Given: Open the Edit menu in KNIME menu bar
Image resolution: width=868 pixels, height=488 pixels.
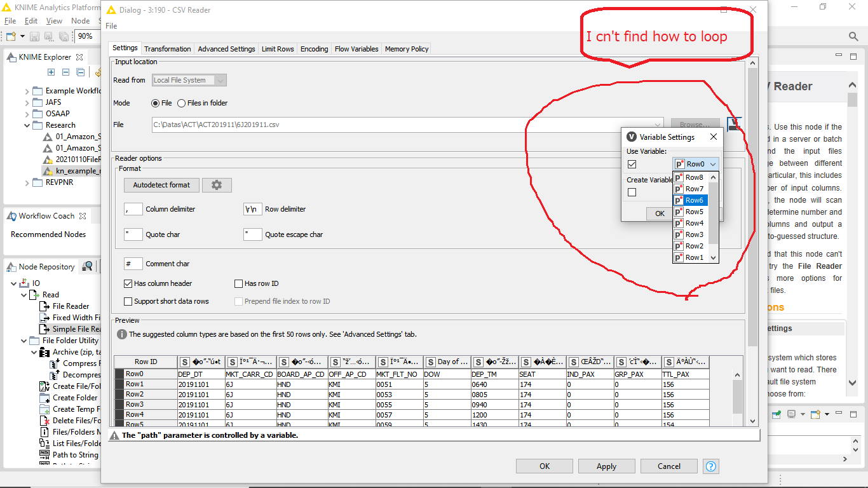Looking at the screenshot, I should [x=31, y=21].
